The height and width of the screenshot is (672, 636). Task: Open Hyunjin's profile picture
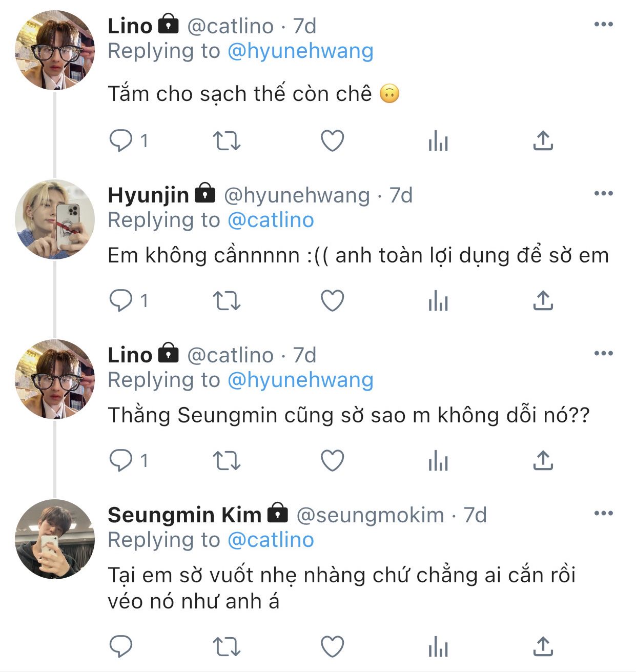pyautogui.click(x=55, y=219)
